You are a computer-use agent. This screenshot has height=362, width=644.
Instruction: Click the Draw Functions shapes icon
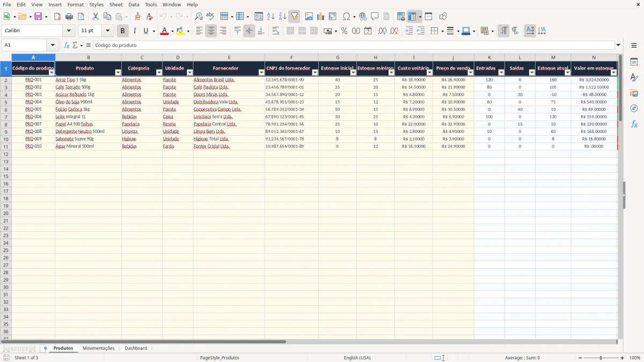(443, 17)
